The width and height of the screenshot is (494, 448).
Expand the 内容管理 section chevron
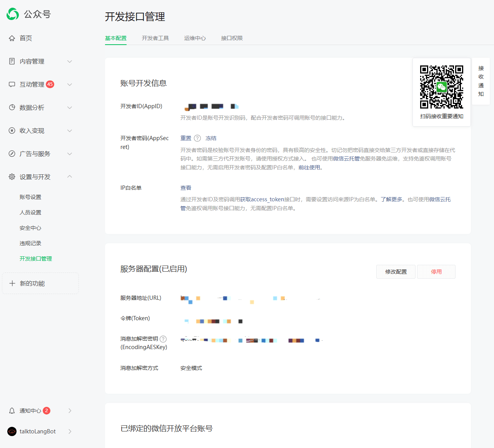tap(70, 61)
